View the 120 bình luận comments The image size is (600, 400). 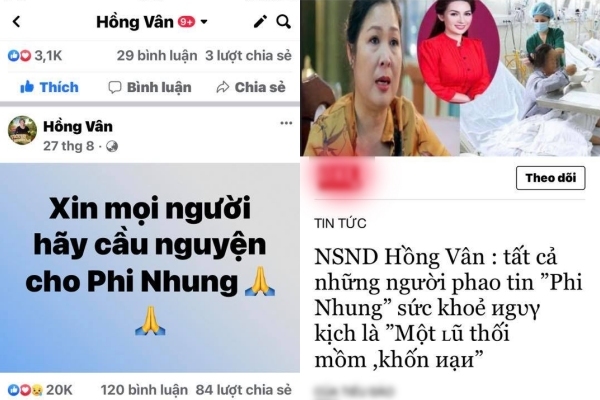144,390
